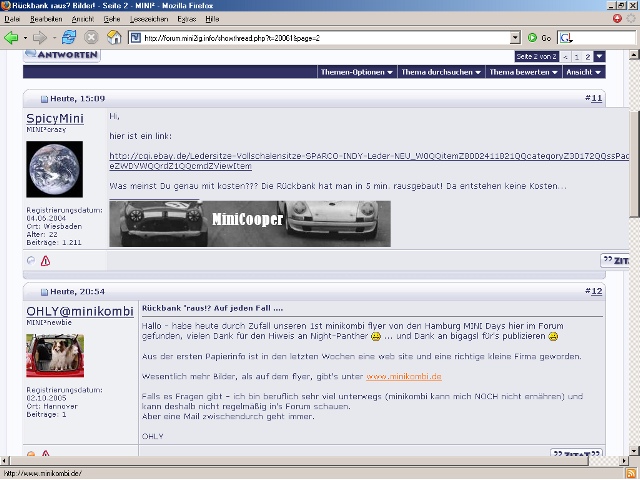
Task: Click the search engine icon in search box
Action: [x=568, y=38]
